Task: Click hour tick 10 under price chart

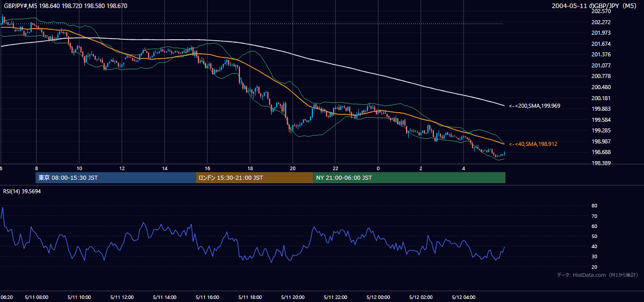Action: pos(79,168)
